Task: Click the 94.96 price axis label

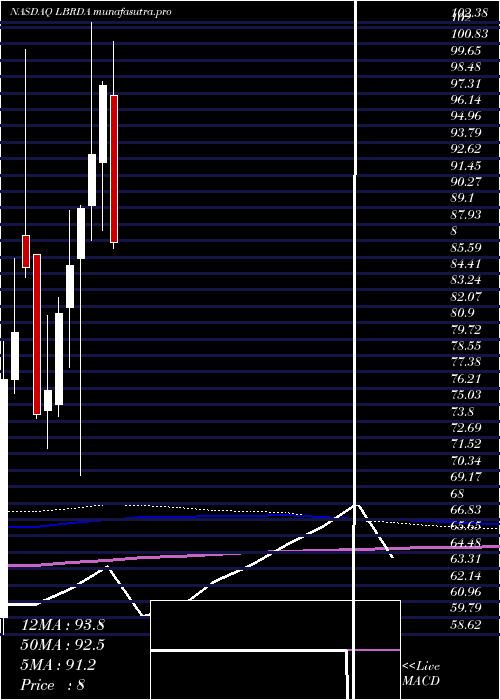Action: pyautogui.click(x=466, y=116)
